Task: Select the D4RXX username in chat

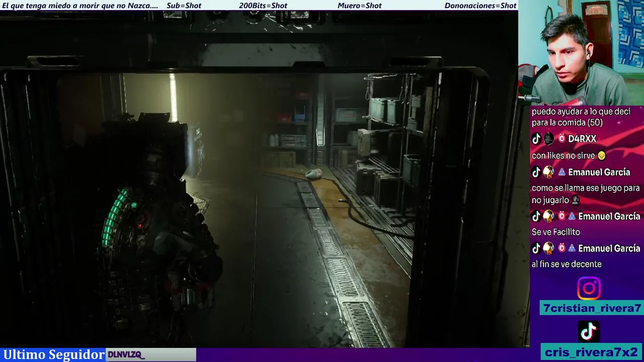Action: pyautogui.click(x=582, y=139)
